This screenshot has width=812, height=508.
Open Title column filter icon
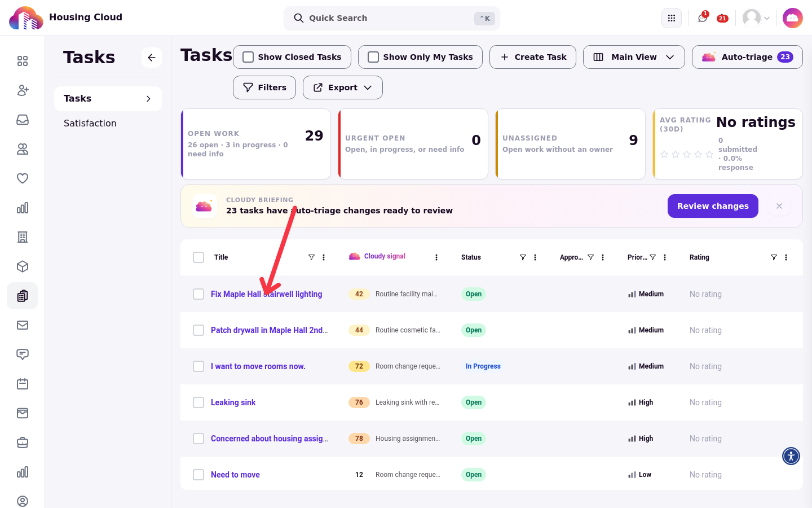coord(311,257)
